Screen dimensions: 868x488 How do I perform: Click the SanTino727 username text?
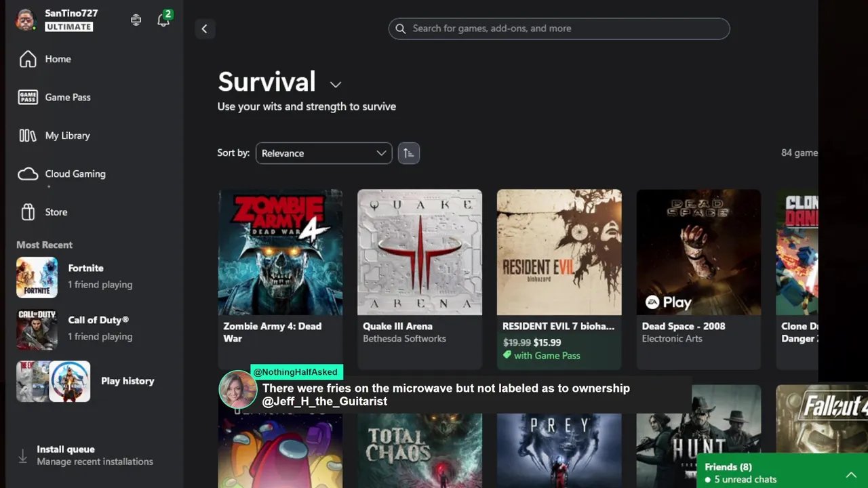(x=71, y=13)
